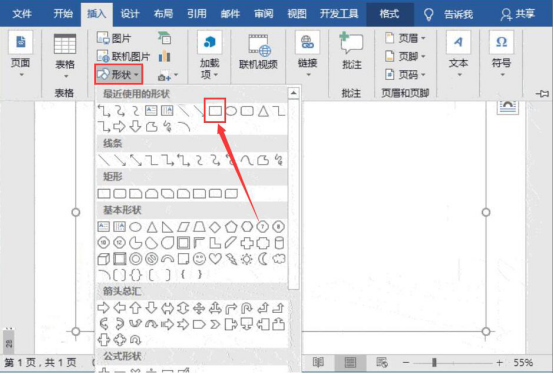Open the 引用 ribbon tab
554x374 pixels.
point(197,14)
